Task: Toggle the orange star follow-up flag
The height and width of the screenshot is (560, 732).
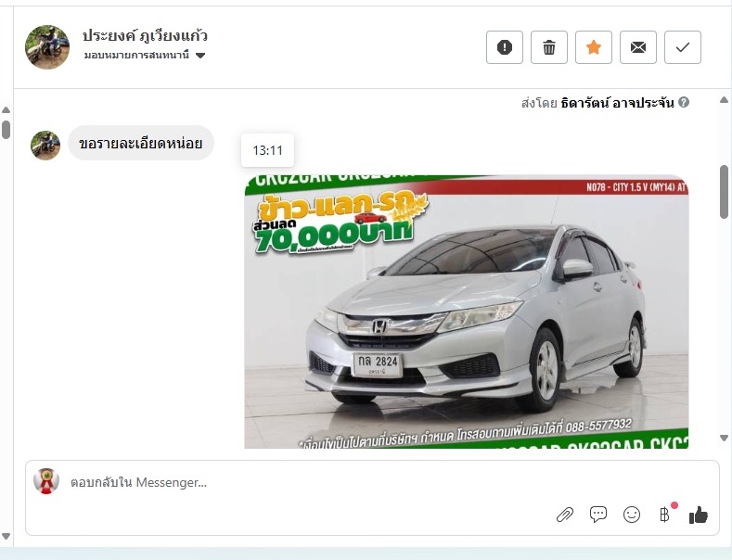Action: pos(594,47)
